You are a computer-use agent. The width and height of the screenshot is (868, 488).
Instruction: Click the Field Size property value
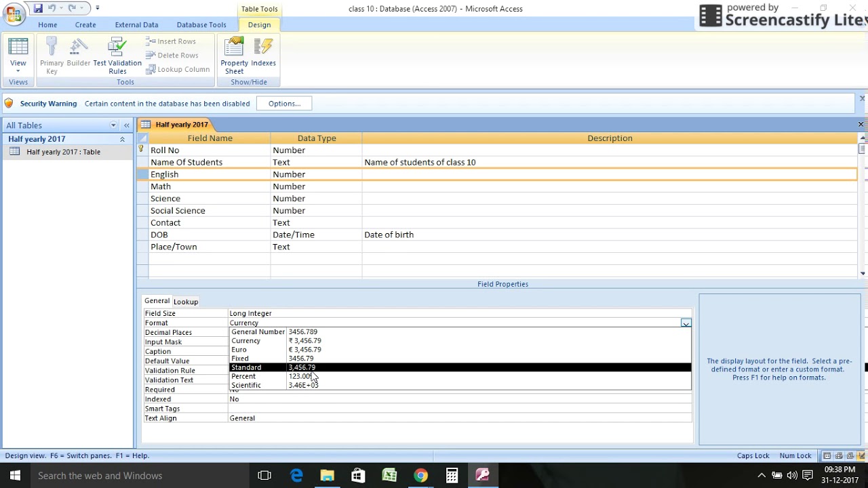460,314
